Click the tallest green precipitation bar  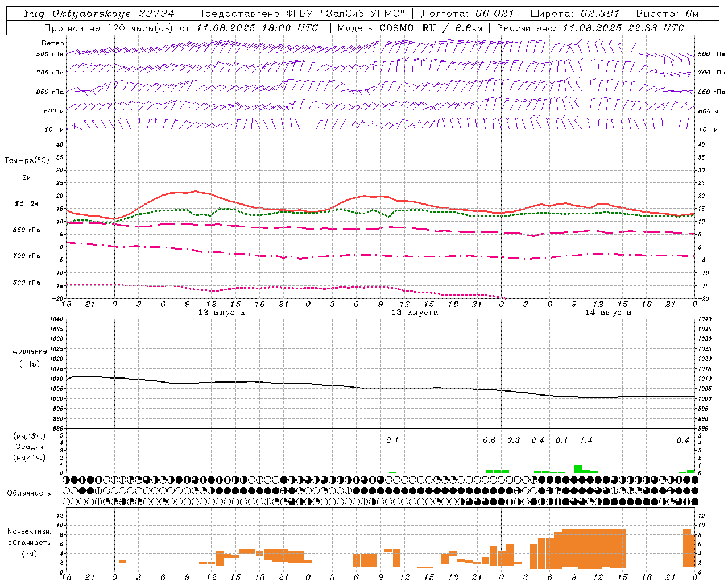[x=578, y=469]
